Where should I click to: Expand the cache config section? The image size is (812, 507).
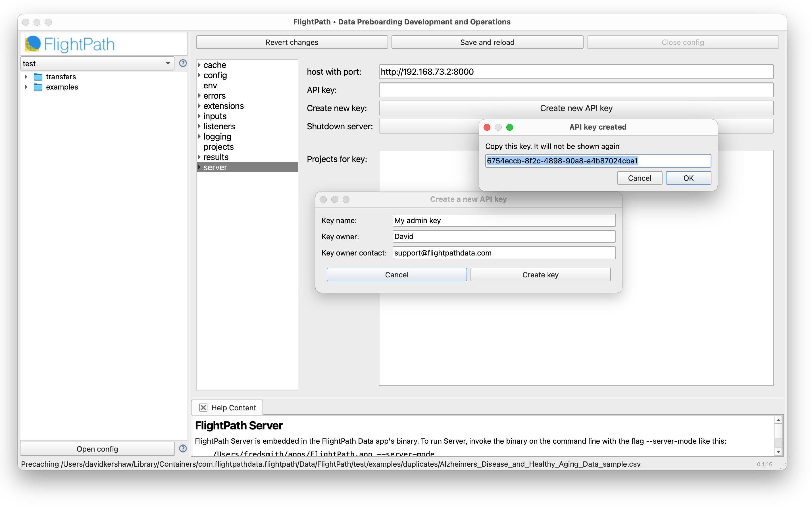(x=199, y=65)
